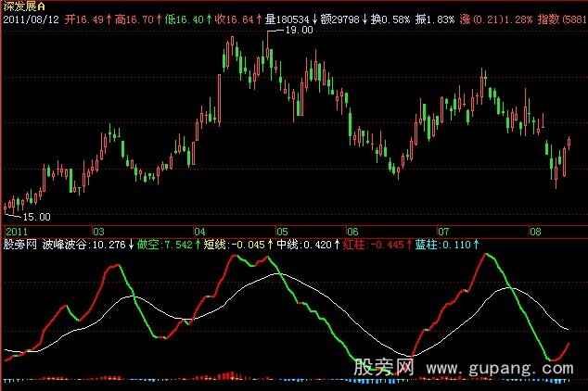This screenshot has height=391, width=588.
Task: Click the 07 month label on timeline
Action: click(442, 231)
